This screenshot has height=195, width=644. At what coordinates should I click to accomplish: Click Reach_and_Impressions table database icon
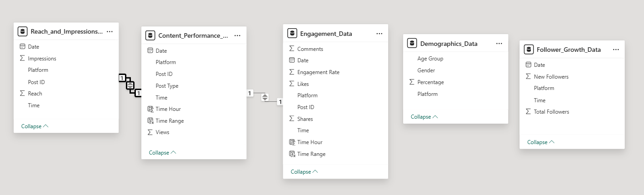pos(23,31)
